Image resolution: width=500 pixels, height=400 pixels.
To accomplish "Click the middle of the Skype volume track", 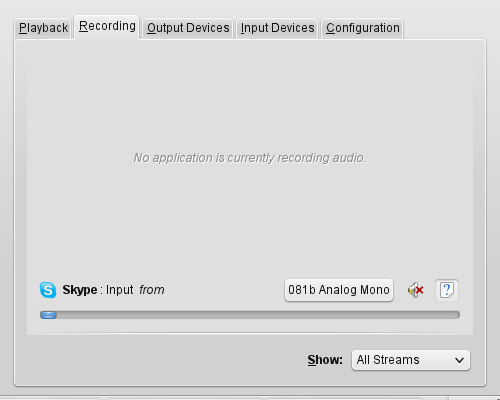I will 250,315.
